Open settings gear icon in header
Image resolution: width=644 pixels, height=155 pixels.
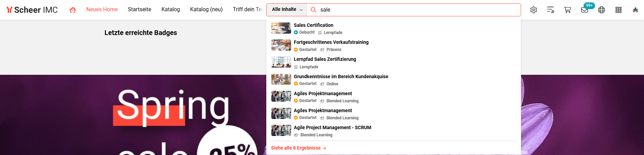coord(534,10)
